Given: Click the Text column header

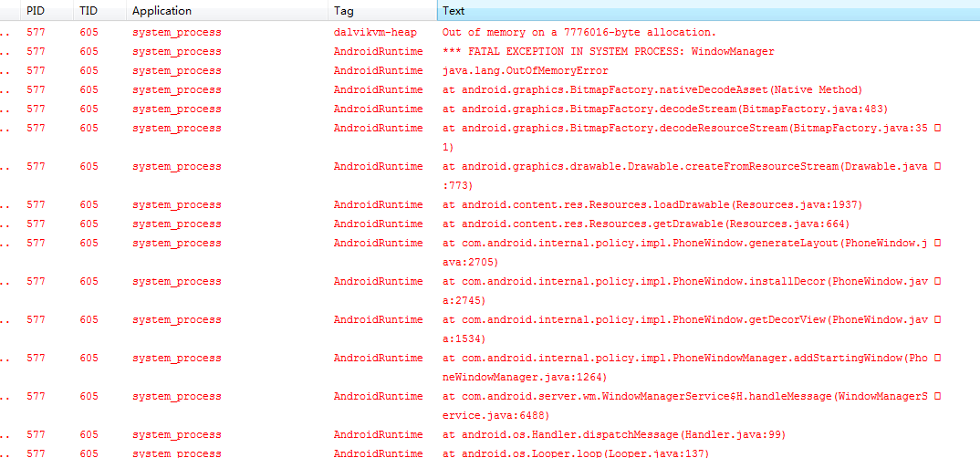Looking at the screenshot, I should tap(709, 11).
